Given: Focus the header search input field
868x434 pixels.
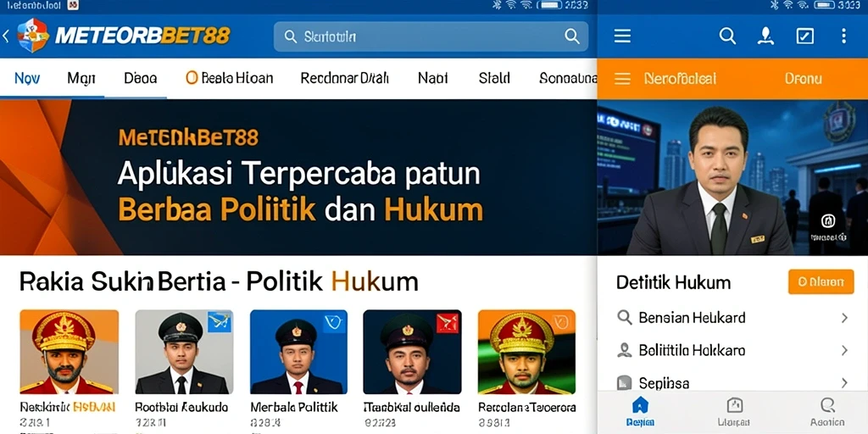Looking at the screenshot, I should pos(431,36).
